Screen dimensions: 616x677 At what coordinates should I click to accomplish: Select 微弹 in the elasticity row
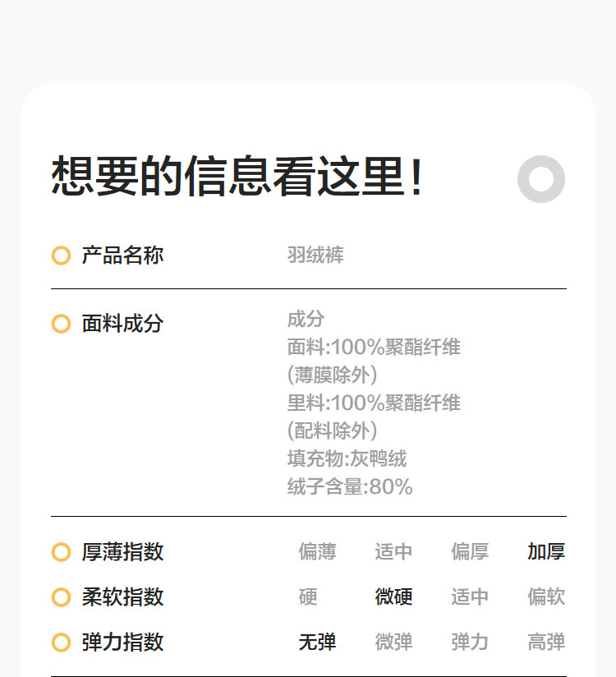[x=393, y=642]
